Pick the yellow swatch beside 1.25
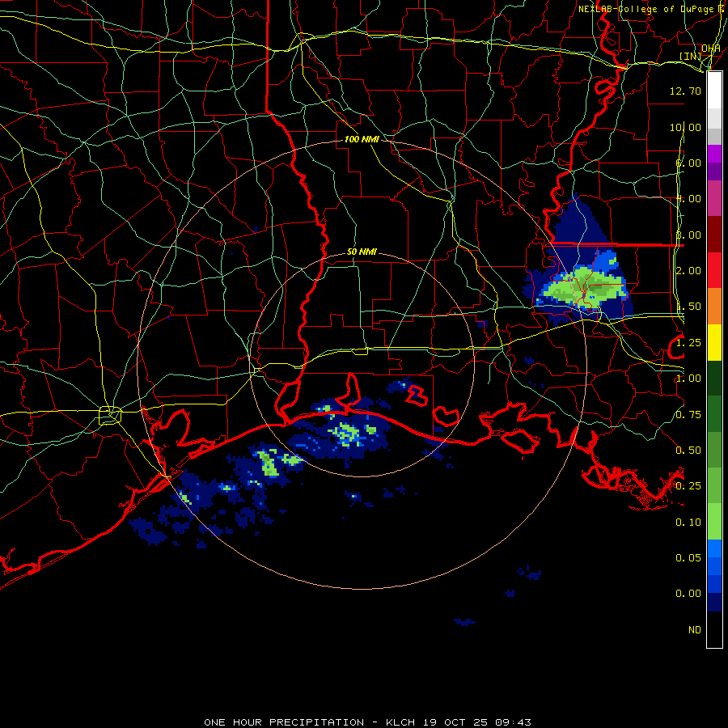Image resolution: width=728 pixels, height=728 pixels. point(714,342)
